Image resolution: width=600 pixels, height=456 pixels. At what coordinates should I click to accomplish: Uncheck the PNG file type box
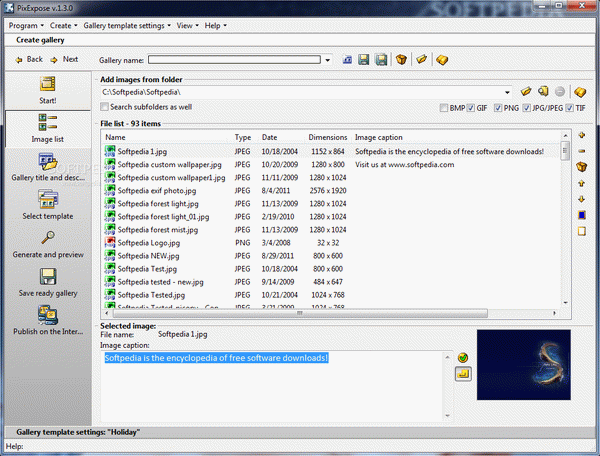click(x=498, y=108)
